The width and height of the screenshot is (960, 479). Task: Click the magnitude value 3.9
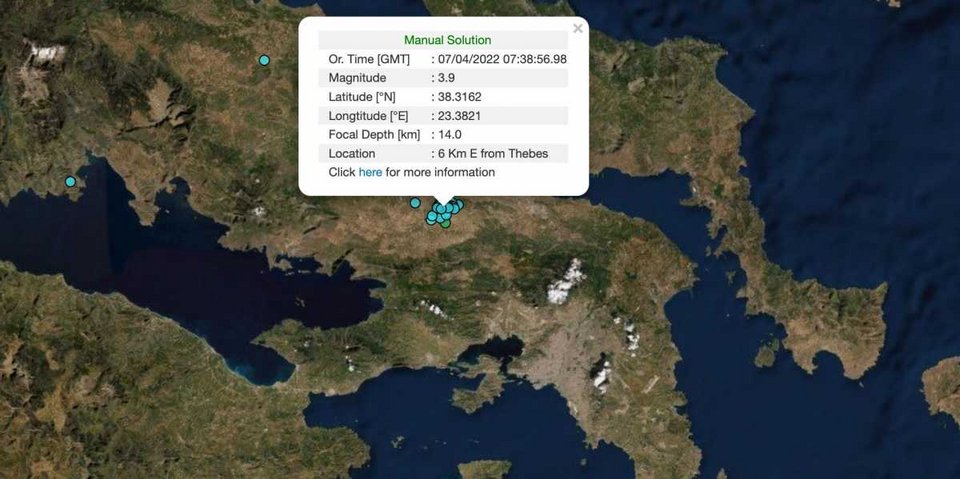tap(446, 78)
